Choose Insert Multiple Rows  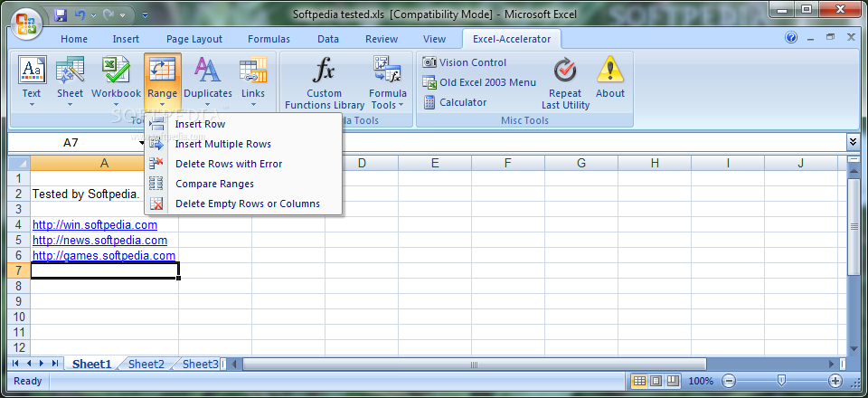[243, 144]
